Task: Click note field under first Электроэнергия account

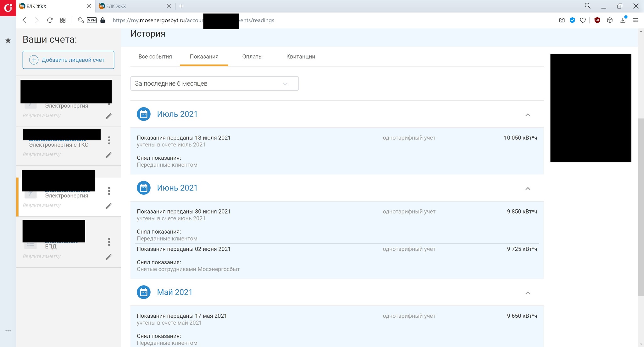Action: tap(42, 116)
